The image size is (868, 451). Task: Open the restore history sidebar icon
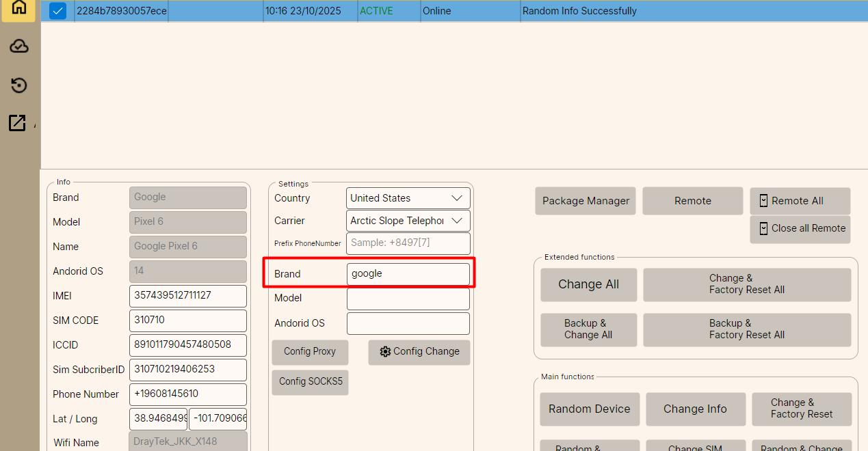(18, 85)
